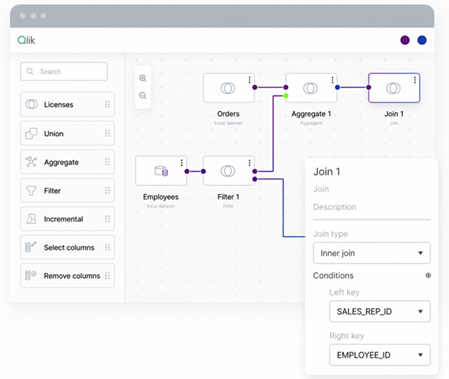Click the Union overlapping squares icon
The image size is (449, 379).
click(31, 133)
